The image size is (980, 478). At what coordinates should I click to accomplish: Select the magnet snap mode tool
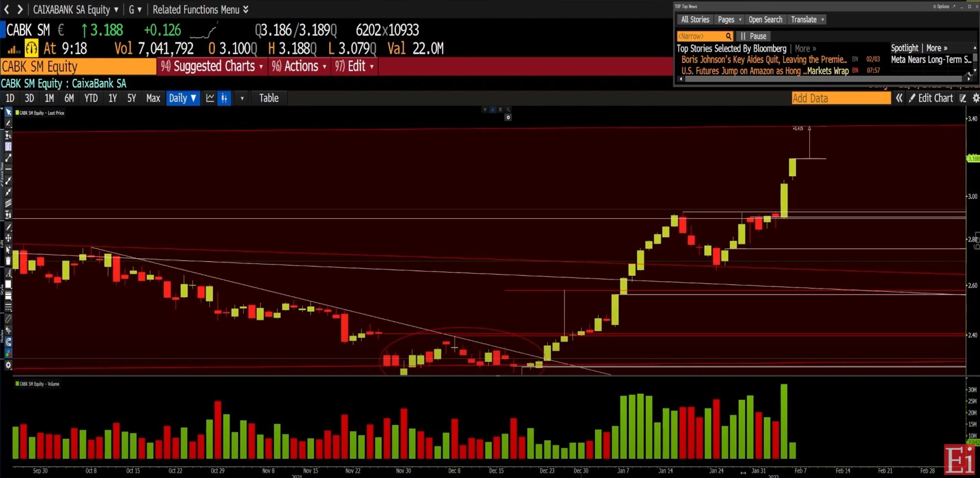pyautogui.click(x=8, y=342)
